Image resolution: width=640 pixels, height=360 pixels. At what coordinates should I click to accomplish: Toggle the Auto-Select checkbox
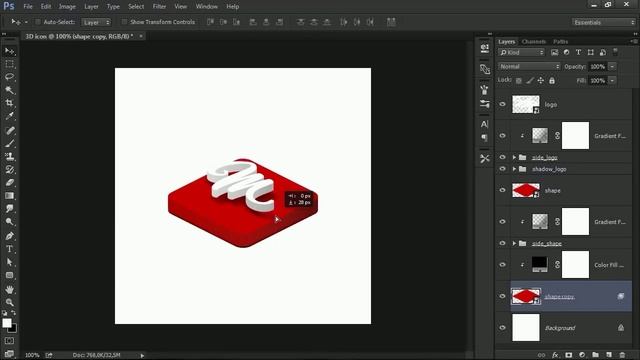pos(38,22)
